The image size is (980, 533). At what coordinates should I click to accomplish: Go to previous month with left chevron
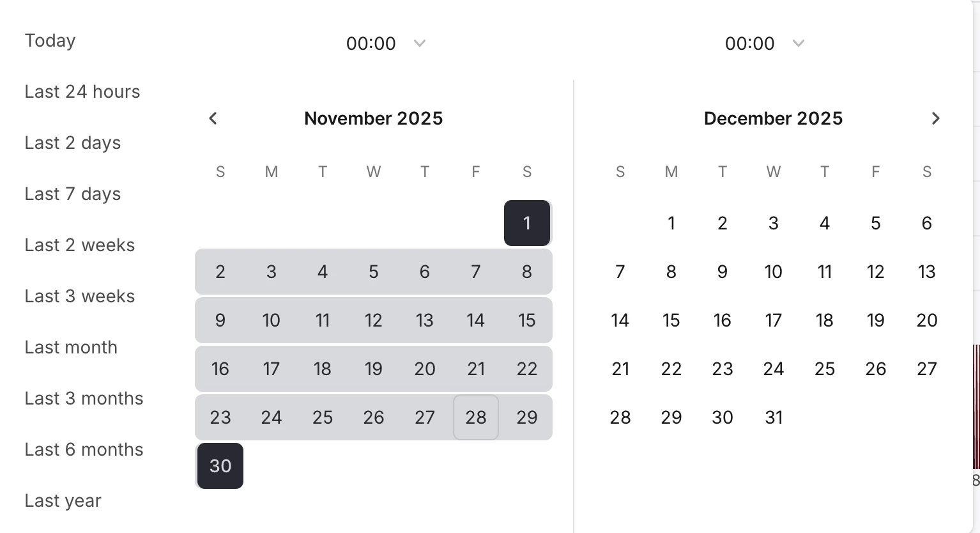click(213, 118)
